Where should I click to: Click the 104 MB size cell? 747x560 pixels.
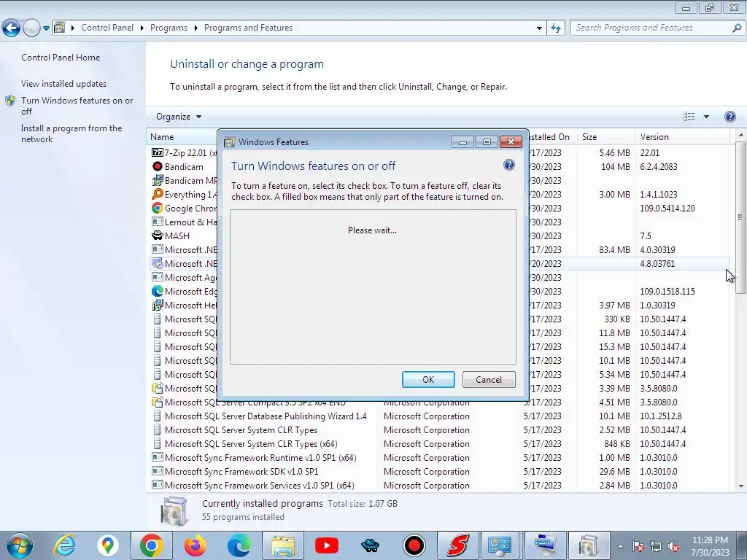click(x=615, y=167)
